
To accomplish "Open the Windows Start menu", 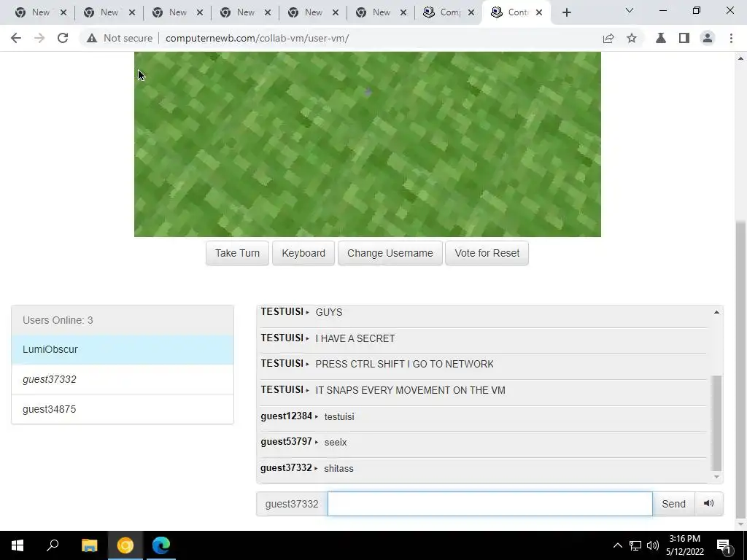I will [x=18, y=545].
